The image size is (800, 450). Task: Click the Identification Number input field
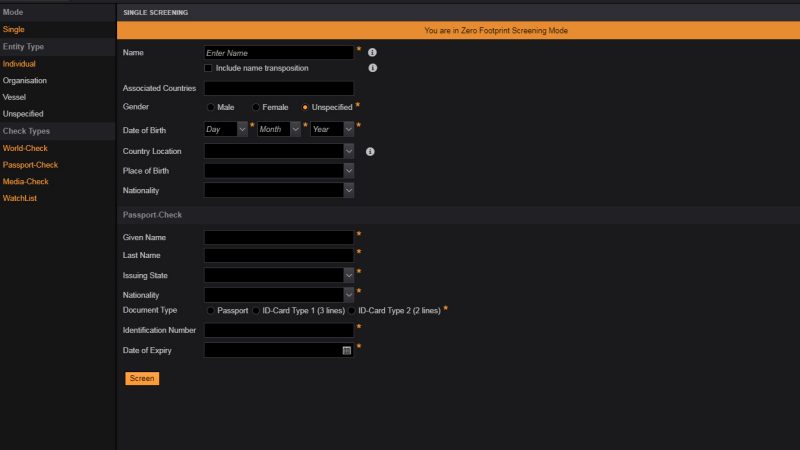[x=279, y=330]
